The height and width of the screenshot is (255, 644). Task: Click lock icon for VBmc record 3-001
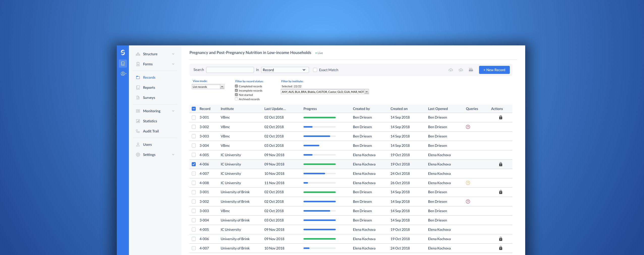[501, 117]
